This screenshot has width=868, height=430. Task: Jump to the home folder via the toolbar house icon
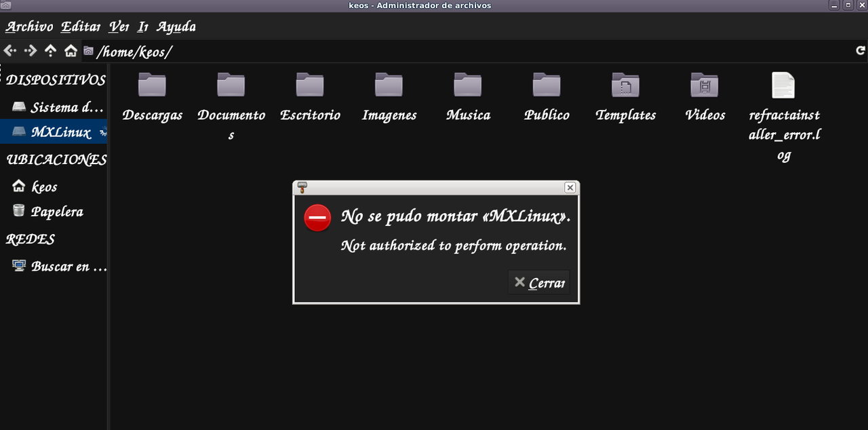(x=71, y=51)
